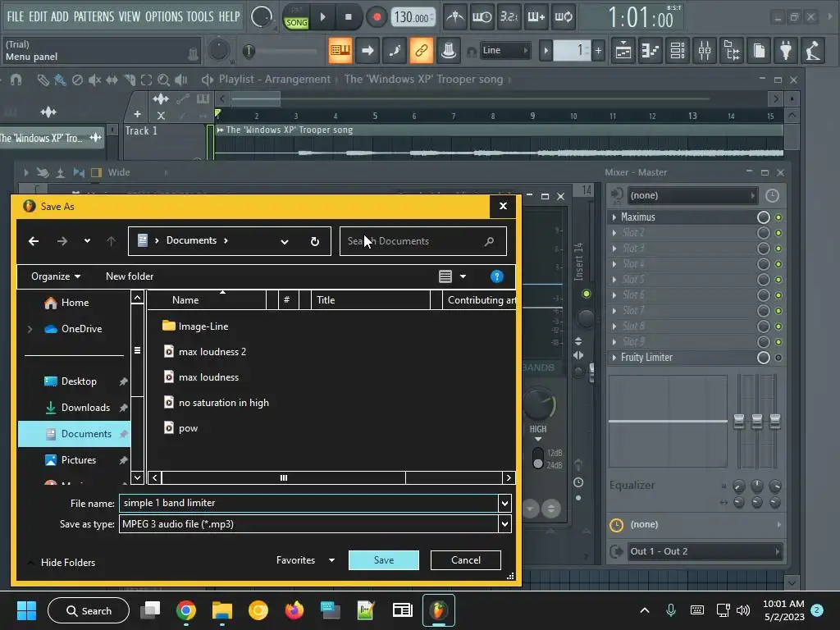This screenshot has height=630, width=840.
Task: Select the Image-Line folder
Action: (203, 326)
